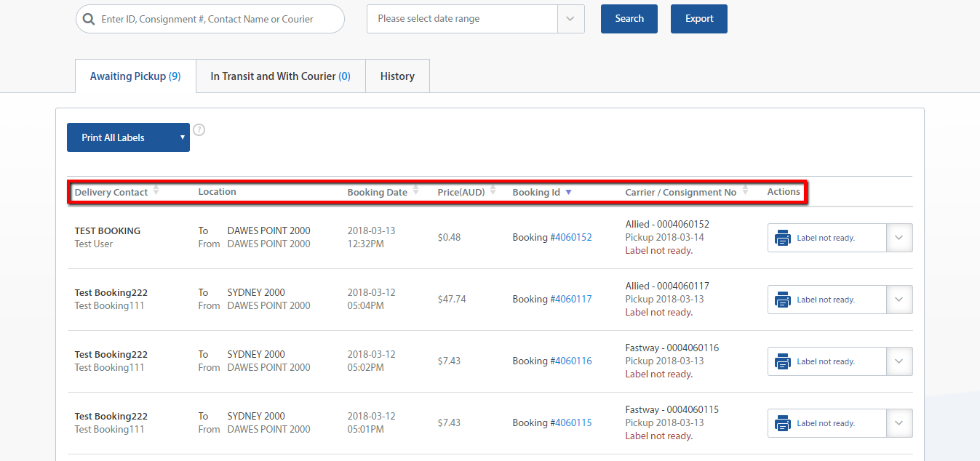This screenshot has width=980, height=461.
Task: Click booking time 05:01PM
Action: [366, 430]
